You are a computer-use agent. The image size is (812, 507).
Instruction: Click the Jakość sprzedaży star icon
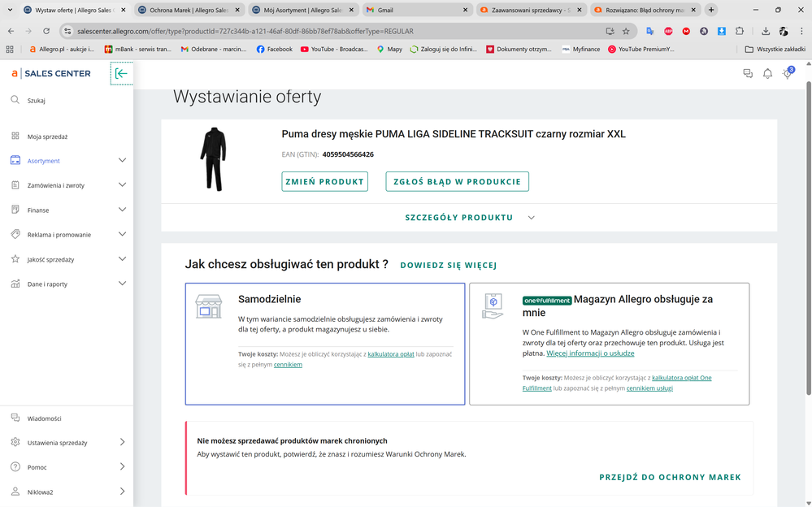pos(15,259)
